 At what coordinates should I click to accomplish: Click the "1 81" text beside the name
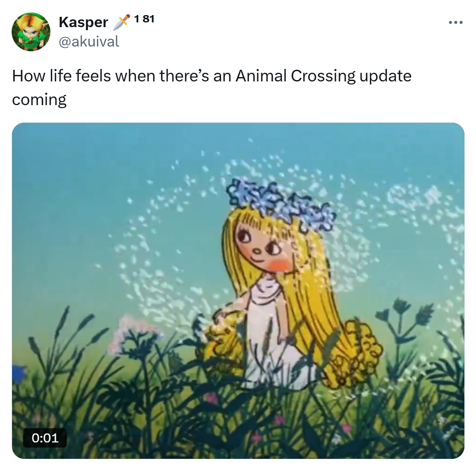coord(144,19)
